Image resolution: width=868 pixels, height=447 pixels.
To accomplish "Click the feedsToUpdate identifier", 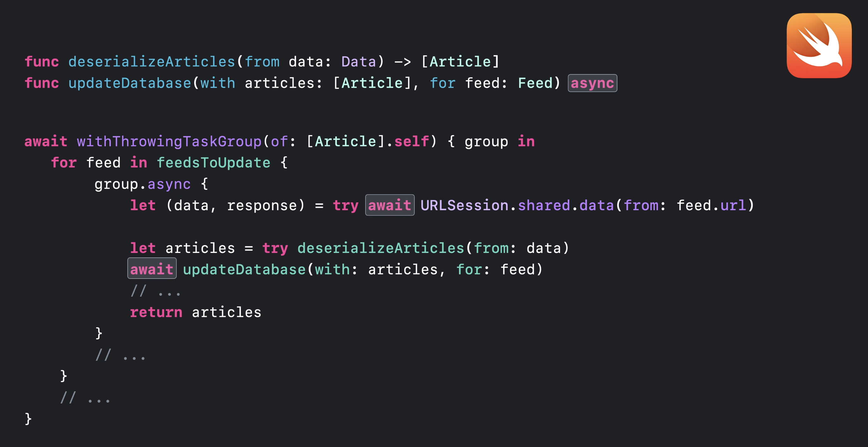I will (213, 163).
